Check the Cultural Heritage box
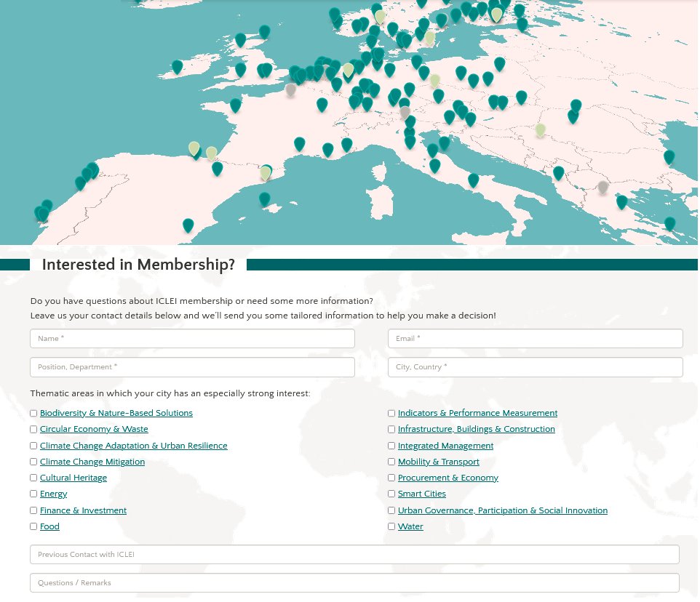This screenshot has height=602, width=700. pos(33,478)
